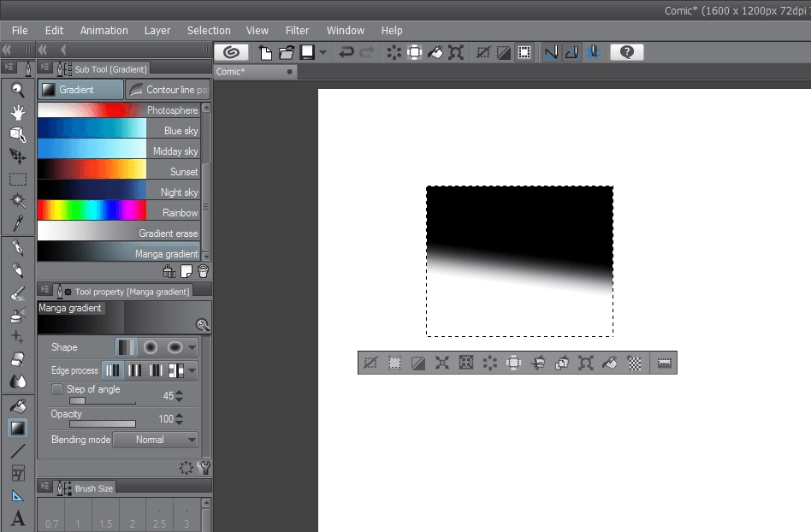The width and height of the screenshot is (811, 532).
Task: Select the Eraser tool
Action: point(18,359)
